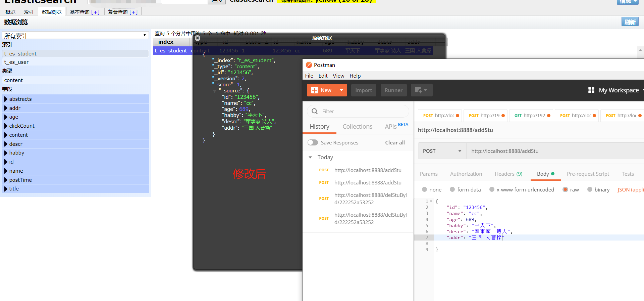Click the Postman logo icon

pyautogui.click(x=309, y=65)
